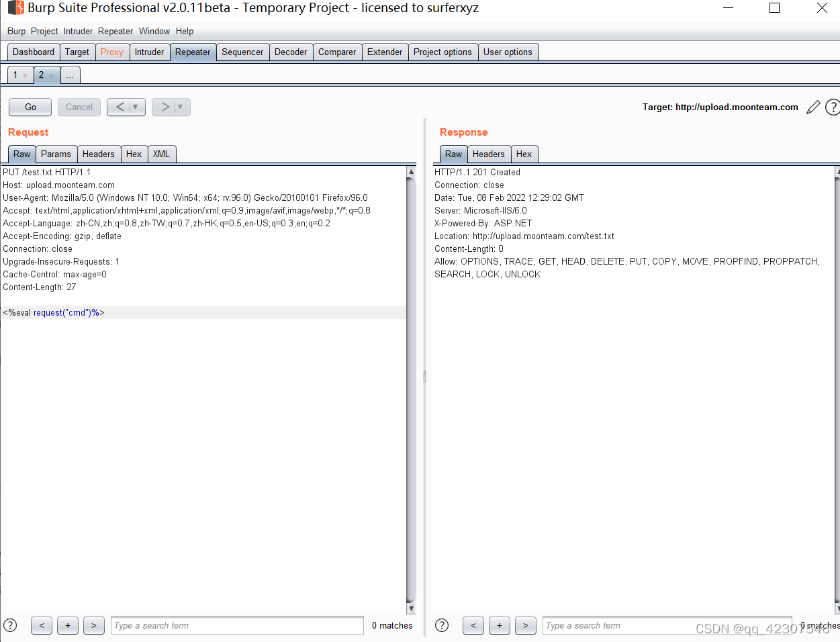Select the Repeater tool tab

pyautogui.click(x=193, y=52)
